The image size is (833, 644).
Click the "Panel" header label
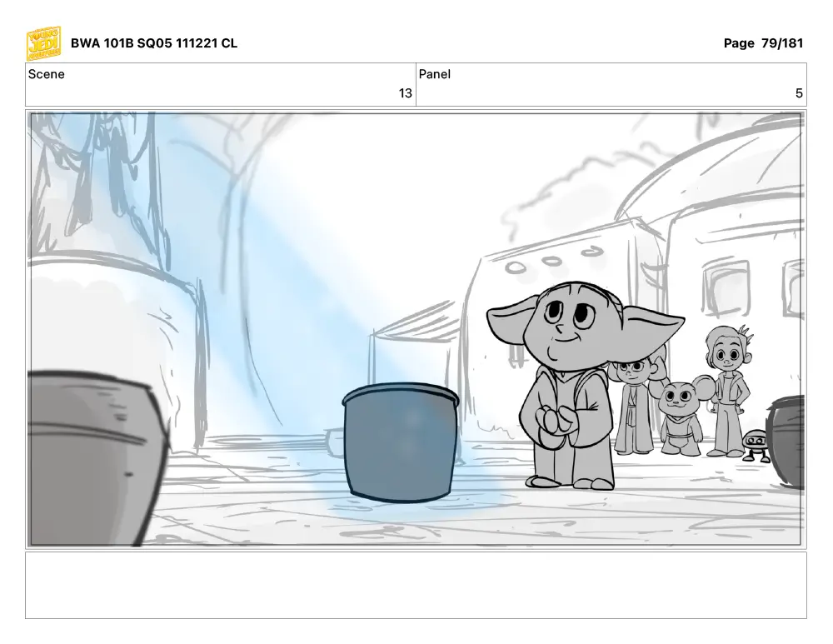point(435,74)
